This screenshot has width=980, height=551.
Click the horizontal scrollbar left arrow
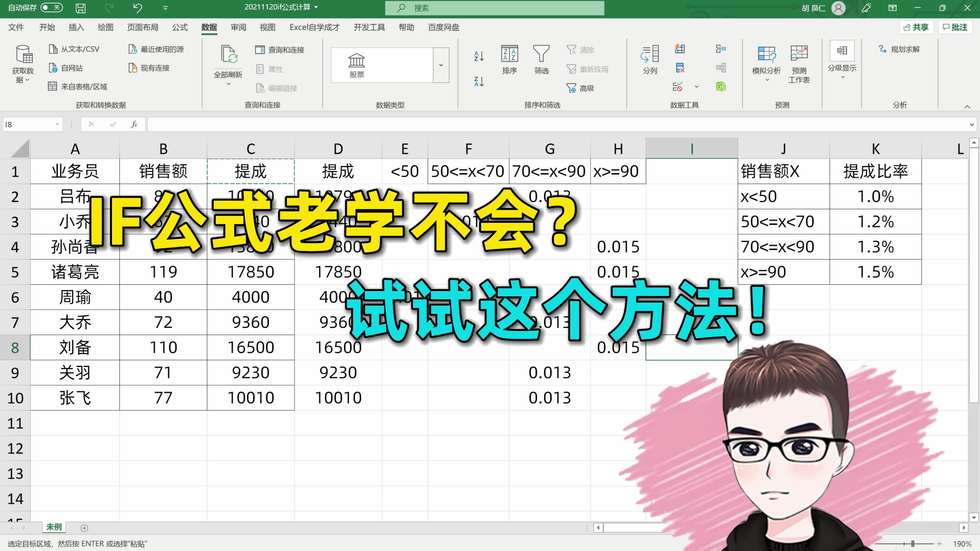tap(598, 528)
